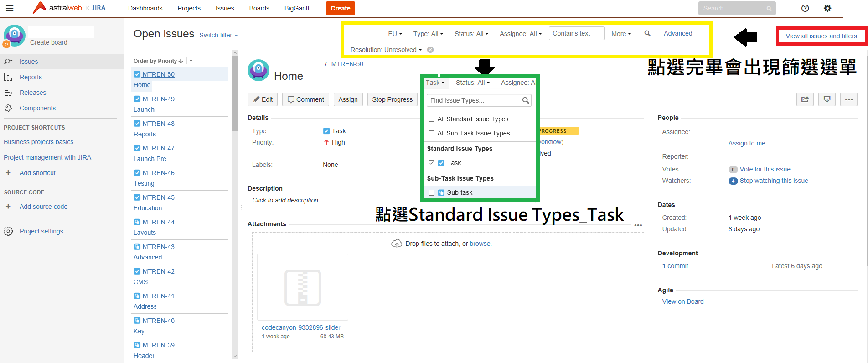Click the top Search input box
This screenshot has width=868, height=363.
click(x=737, y=8)
